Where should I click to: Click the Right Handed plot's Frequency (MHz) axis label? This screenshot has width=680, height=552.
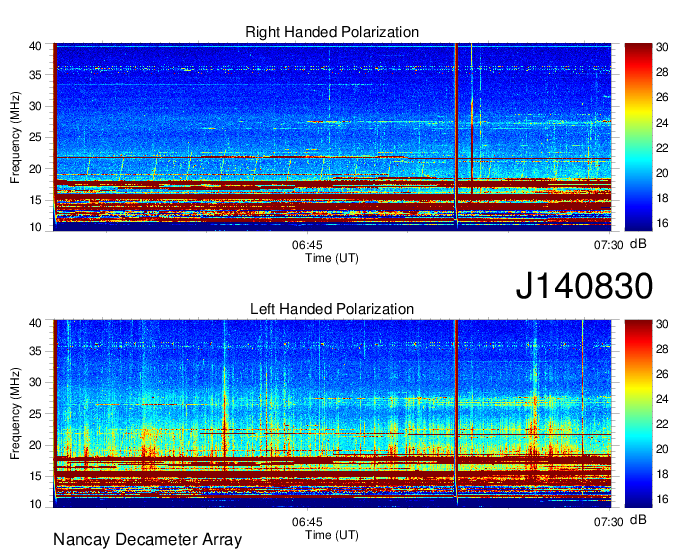15,137
